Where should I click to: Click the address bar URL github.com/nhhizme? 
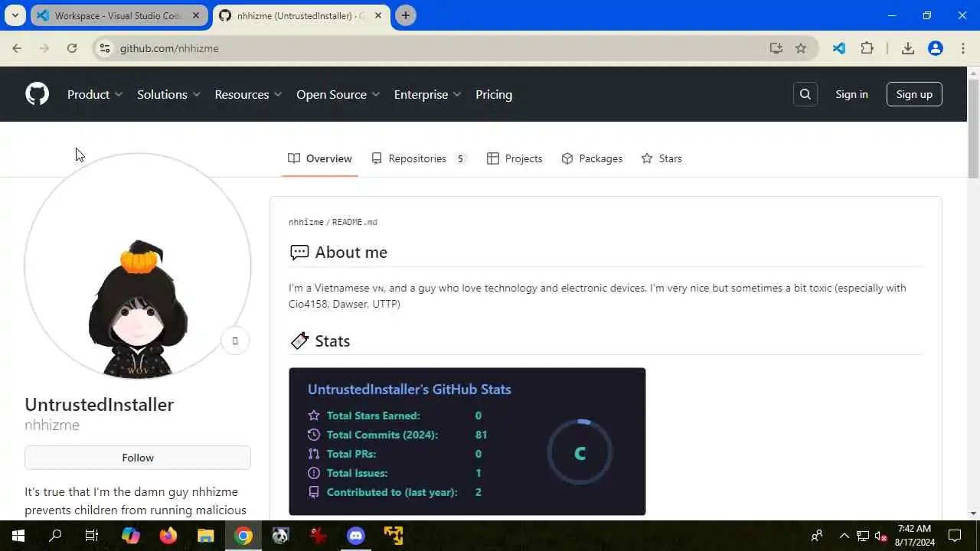pos(169,48)
